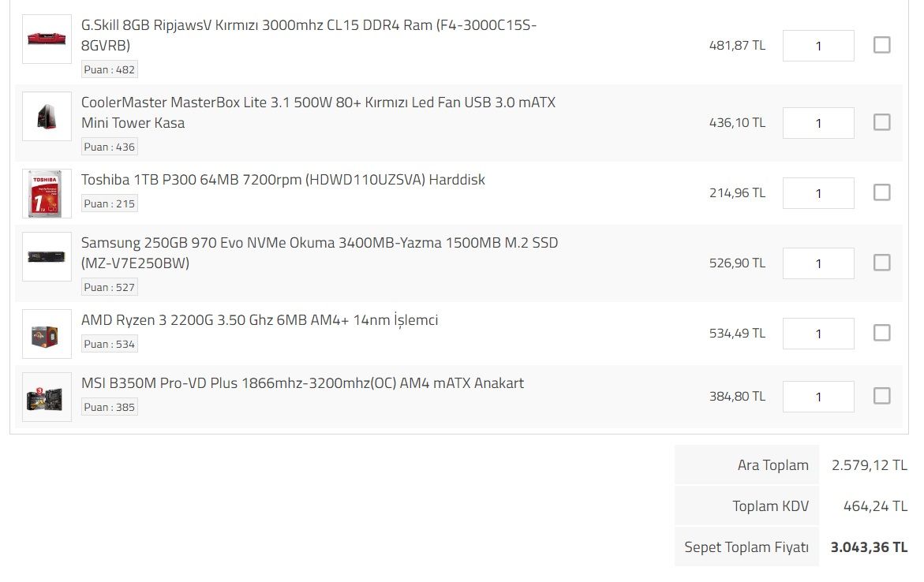Click the G.Skill RAM product thumbnail
This screenshot has height=582, width=924.
coord(47,39)
